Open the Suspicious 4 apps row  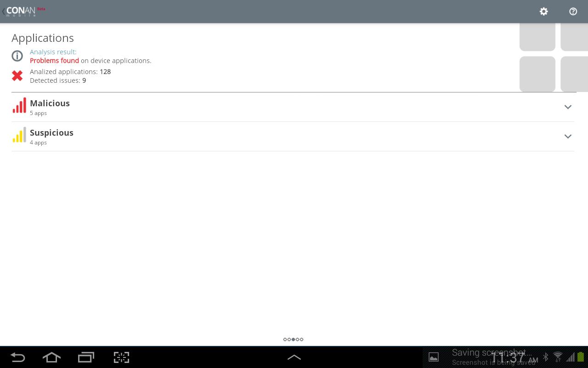293,137
